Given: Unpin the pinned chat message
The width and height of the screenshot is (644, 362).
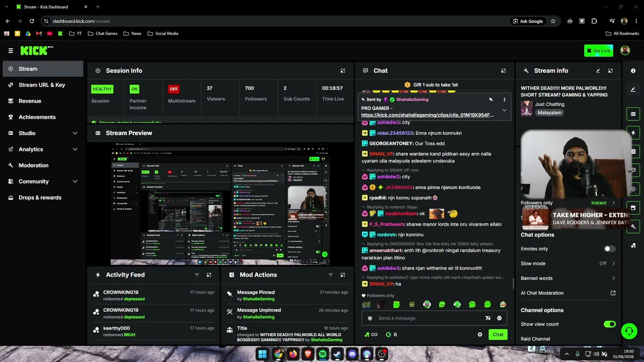Looking at the screenshot, I should [491, 100].
